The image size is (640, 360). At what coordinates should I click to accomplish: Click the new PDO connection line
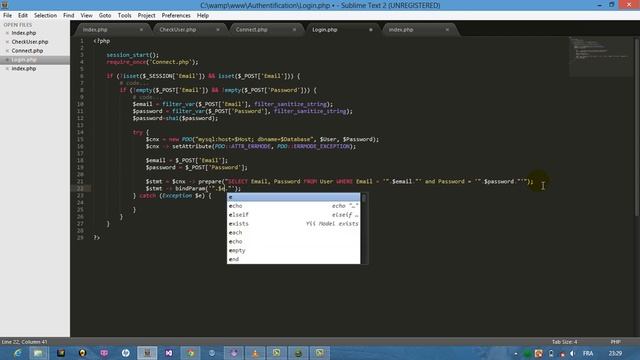pos(262,140)
